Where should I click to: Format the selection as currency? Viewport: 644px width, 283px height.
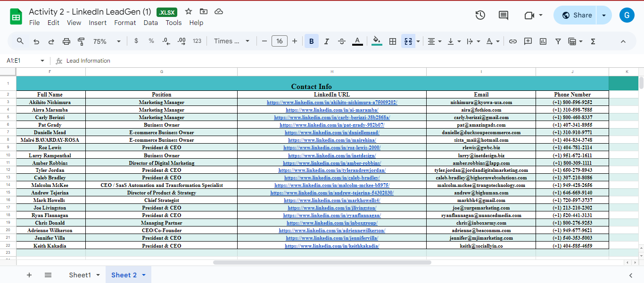click(x=136, y=41)
